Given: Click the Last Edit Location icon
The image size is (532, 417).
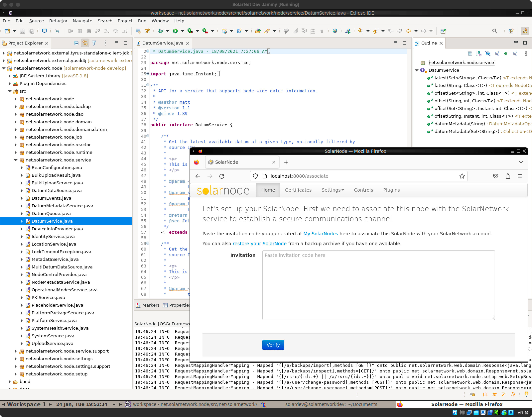Looking at the screenshot, I should [391, 31].
